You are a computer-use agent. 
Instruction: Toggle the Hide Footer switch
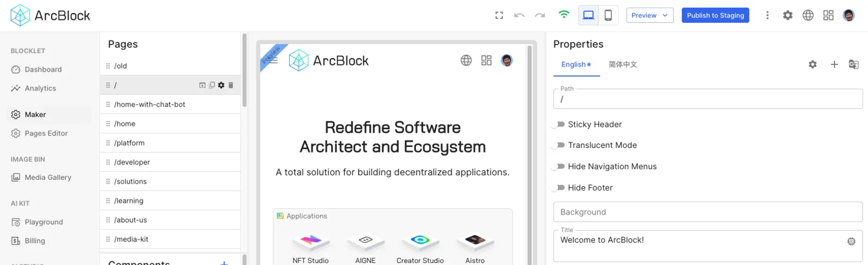coord(558,188)
